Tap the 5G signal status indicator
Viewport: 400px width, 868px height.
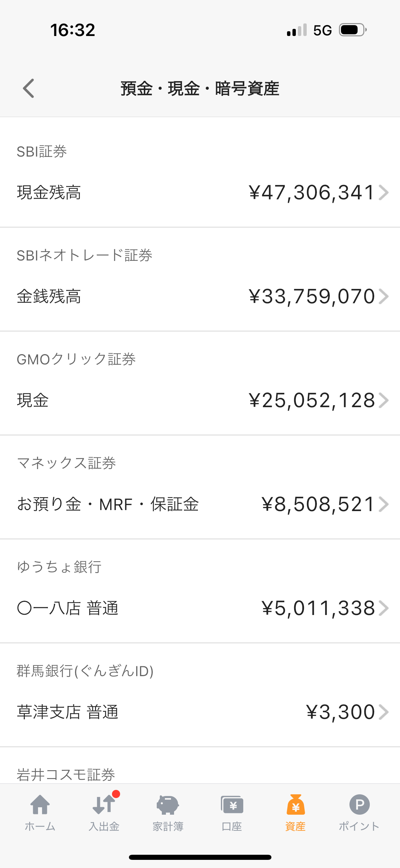pyautogui.click(x=322, y=30)
